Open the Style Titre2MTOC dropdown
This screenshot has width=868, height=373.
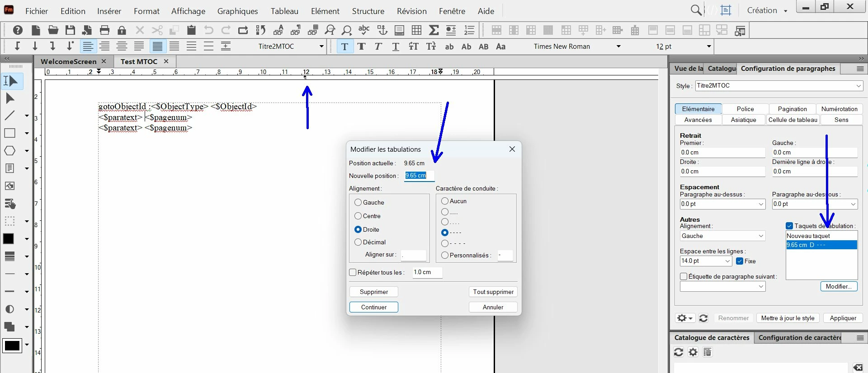[x=859, y=86]
